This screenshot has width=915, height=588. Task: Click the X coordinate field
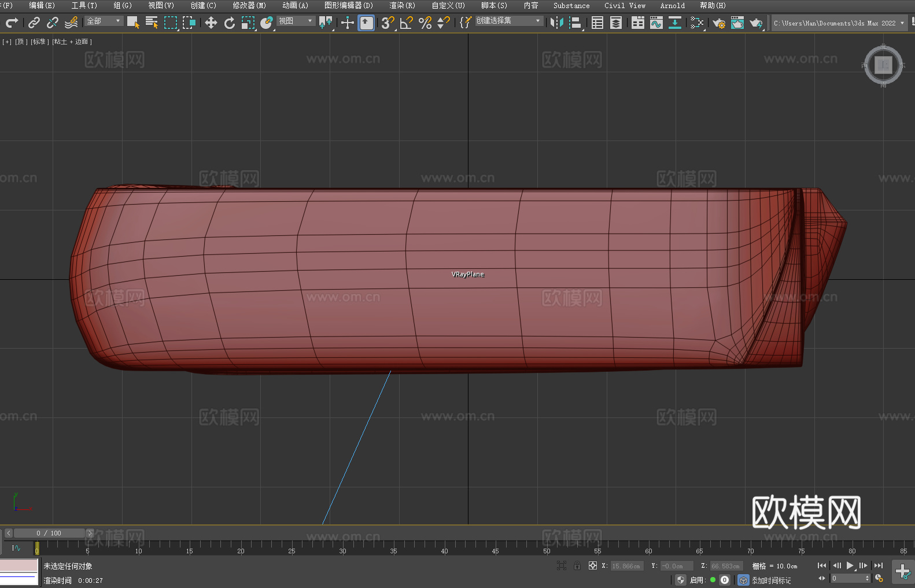626,566
